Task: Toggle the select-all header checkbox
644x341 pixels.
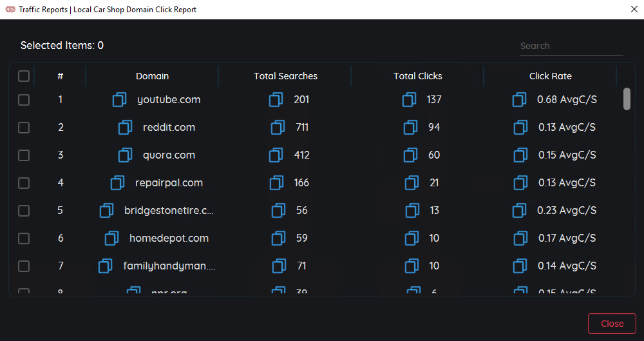Action: click(24, 76)
